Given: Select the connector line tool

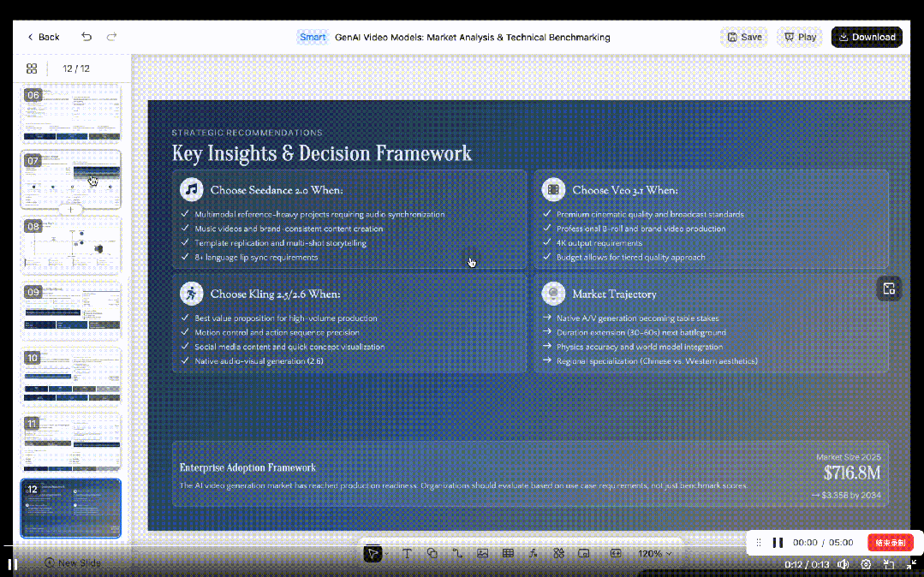Looking at the screenshot, I should coord(457,553).
